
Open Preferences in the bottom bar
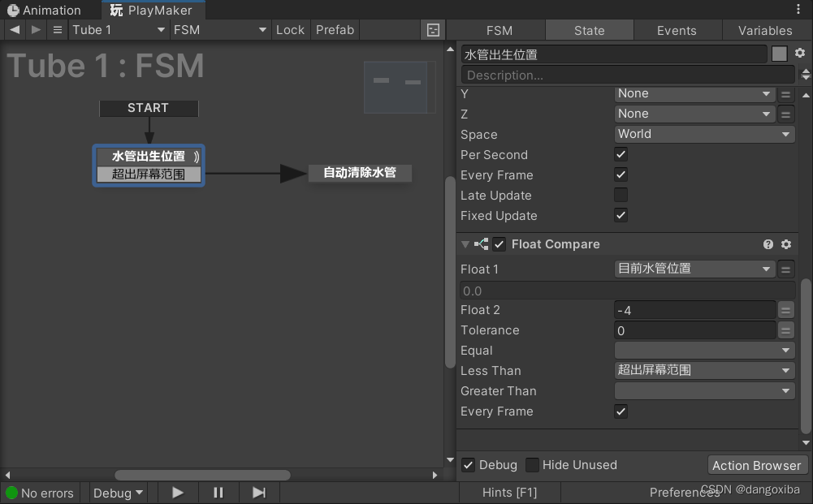click(x=685, y=492)
